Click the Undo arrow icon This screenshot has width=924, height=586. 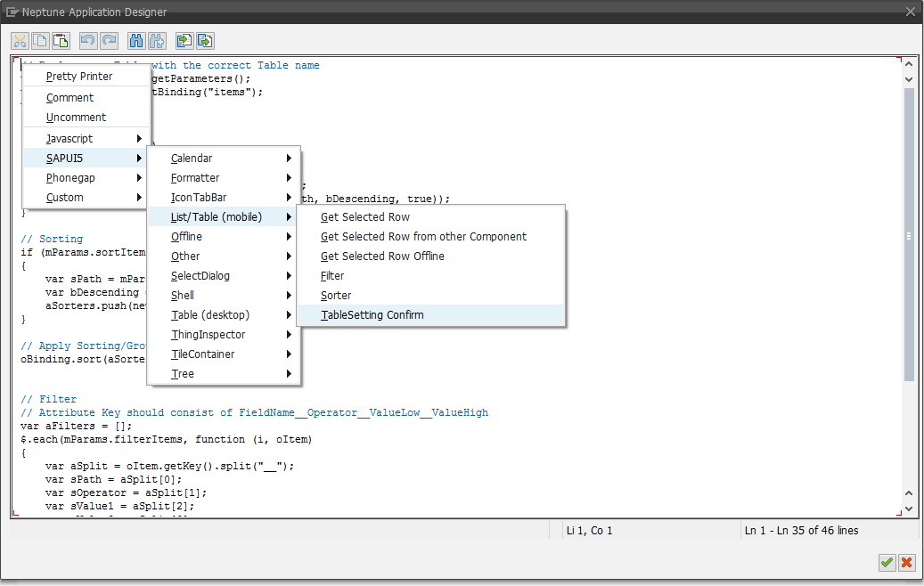click(x=87, y=41)
